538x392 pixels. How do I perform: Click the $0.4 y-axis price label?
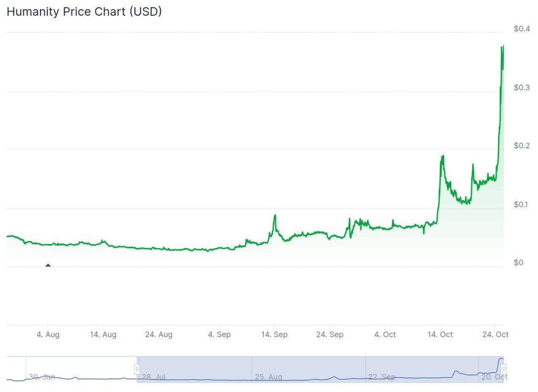pos(522,28)
